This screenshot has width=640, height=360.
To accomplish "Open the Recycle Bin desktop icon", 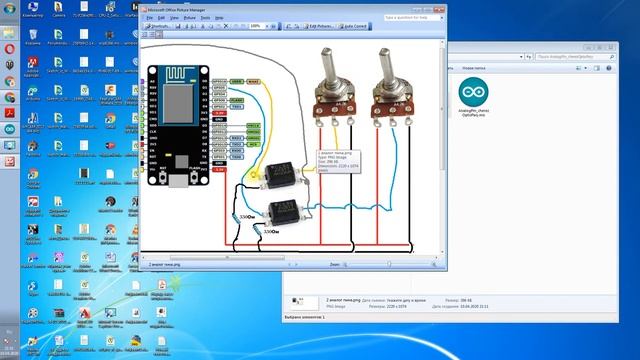I will tap(33, 37).
